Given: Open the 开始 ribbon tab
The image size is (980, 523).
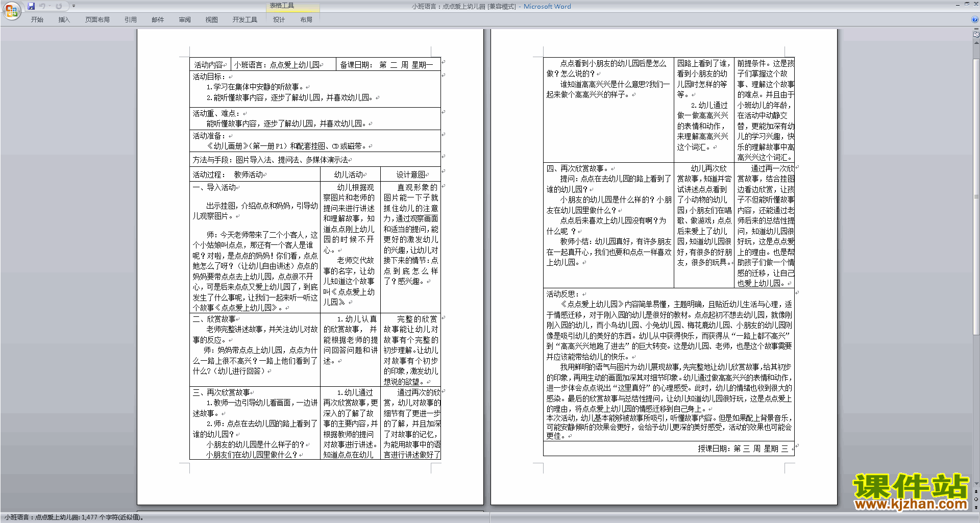Looking at the screenshot, I should coord(37,20).
